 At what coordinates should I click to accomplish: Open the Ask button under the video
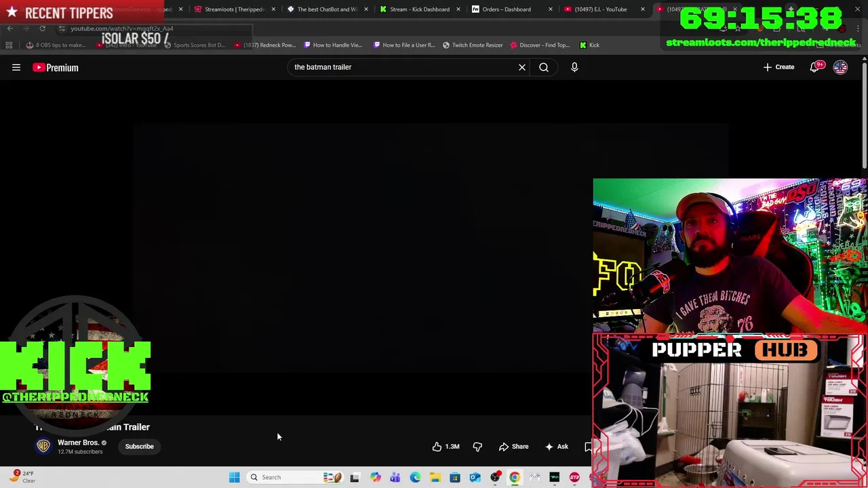pyautogui.click(x=557, y=447)
